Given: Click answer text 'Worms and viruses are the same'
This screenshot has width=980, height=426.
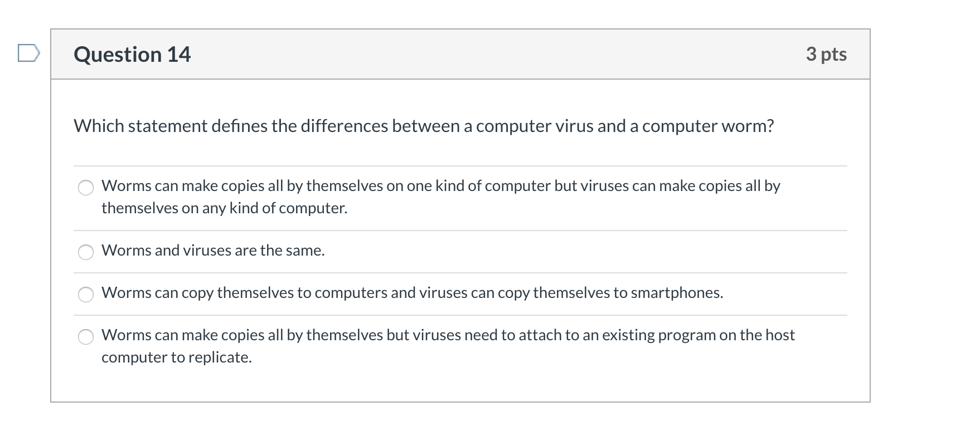Looking at the screenshot, I should [x=213, y=250].
